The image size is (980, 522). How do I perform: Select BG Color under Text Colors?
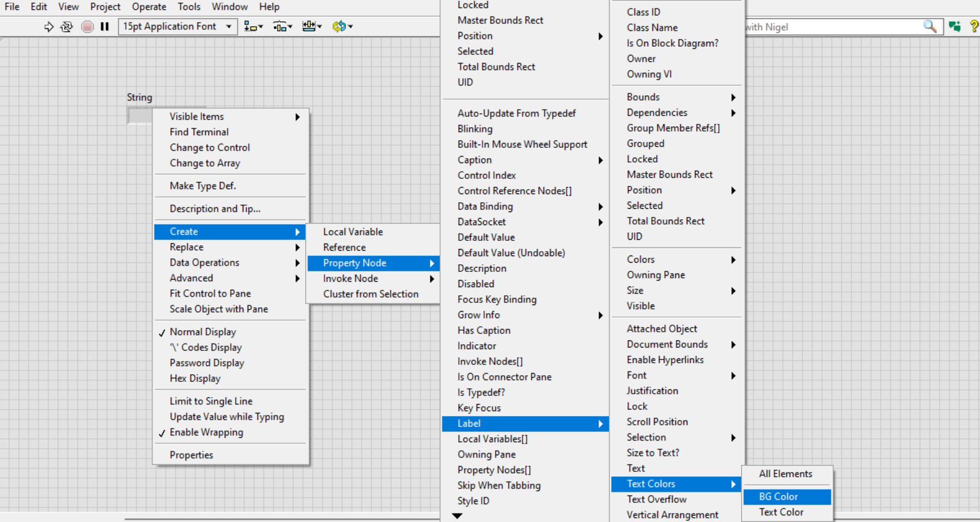tap(778, 496)
